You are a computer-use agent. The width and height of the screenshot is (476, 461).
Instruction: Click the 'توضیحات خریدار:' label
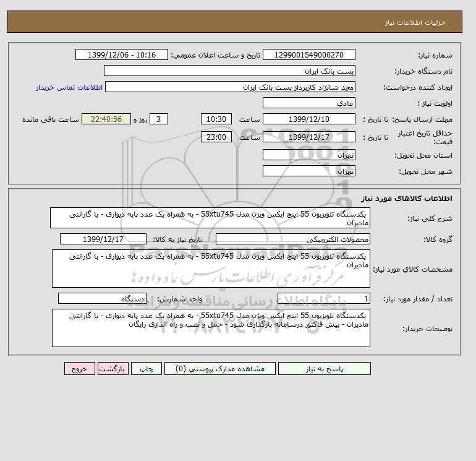coord(427,329)
